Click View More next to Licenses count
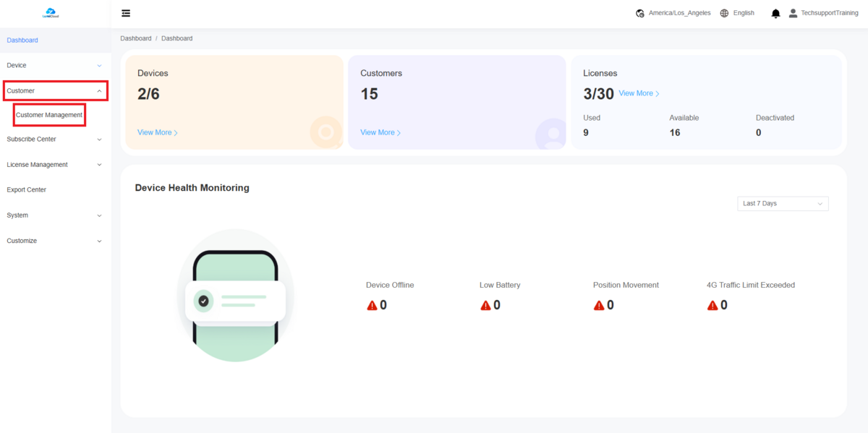868x433 pixels. (x=638, y=93)
